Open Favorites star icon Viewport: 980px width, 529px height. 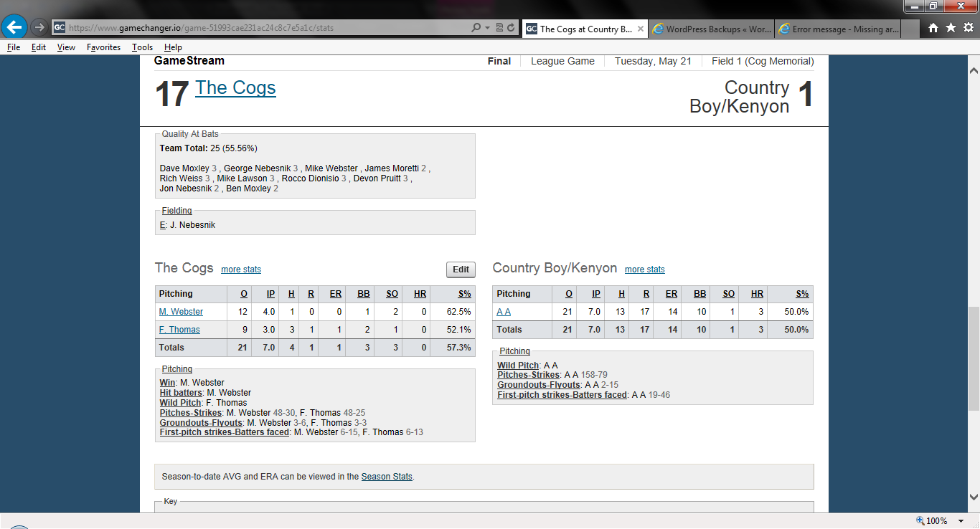coord(951,28)
